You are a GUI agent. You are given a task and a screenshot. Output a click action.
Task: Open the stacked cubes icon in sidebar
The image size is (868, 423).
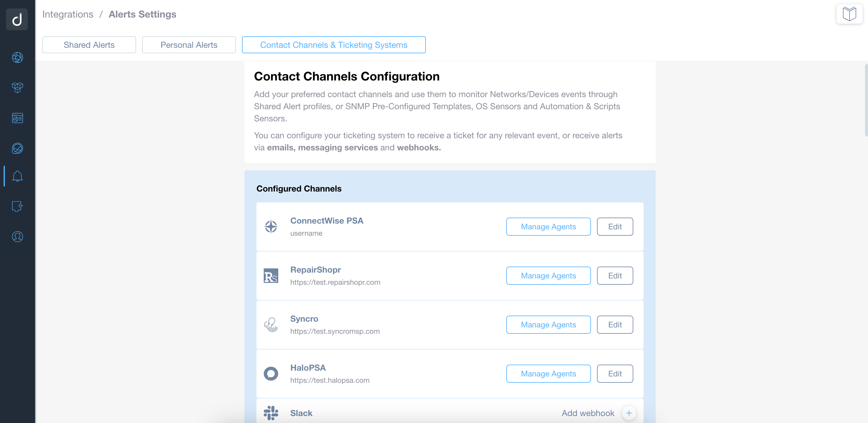pos(18,88)
